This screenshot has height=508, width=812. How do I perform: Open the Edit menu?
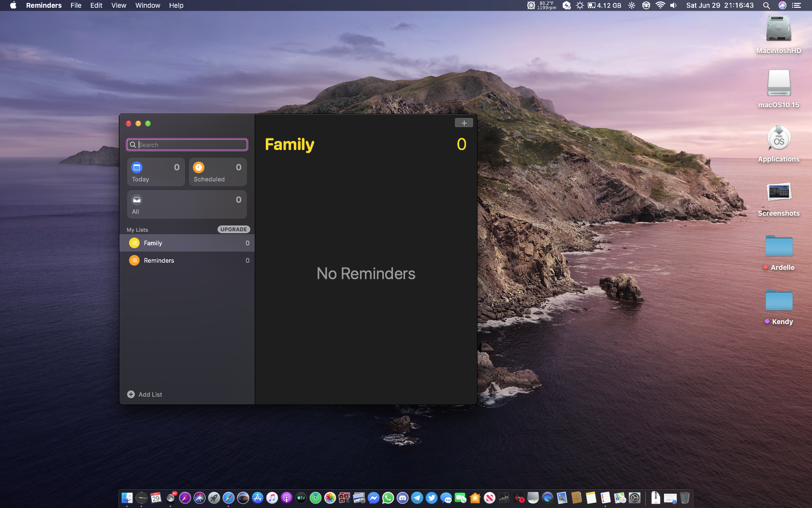pyautogui.click(x=96, y=5)
